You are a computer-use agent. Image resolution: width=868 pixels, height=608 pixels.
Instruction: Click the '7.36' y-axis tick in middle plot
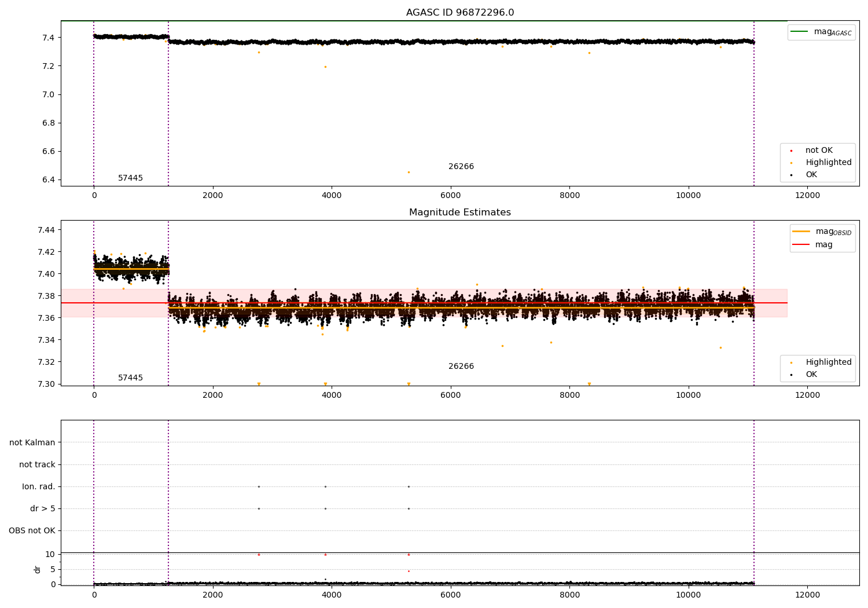pyautogui.click(x=46, y=318)
